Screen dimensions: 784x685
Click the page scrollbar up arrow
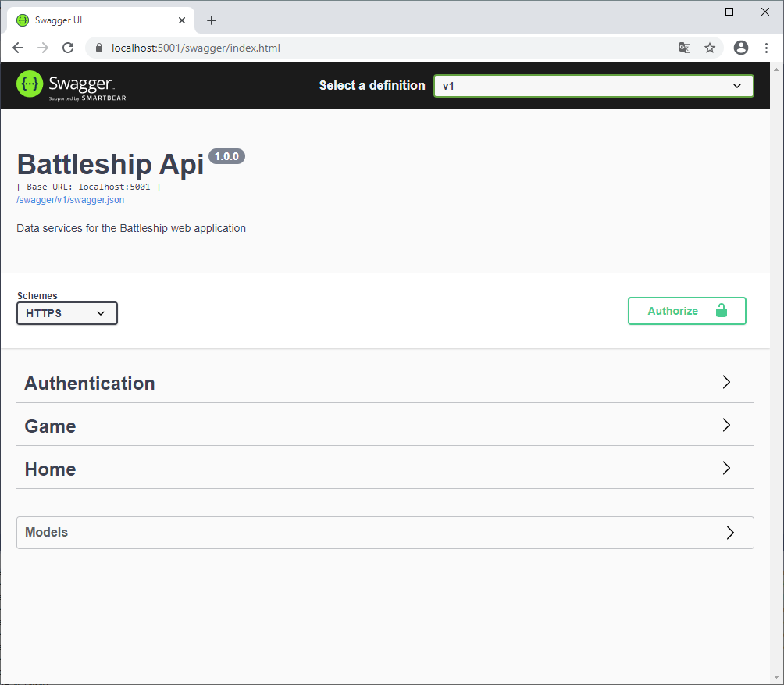point(776,70)
